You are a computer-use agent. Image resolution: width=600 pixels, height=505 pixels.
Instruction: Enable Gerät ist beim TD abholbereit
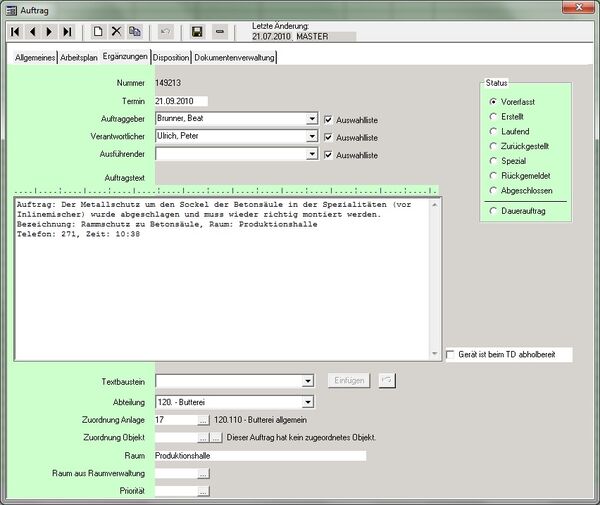pyautogui.click(x=451, y=354)
